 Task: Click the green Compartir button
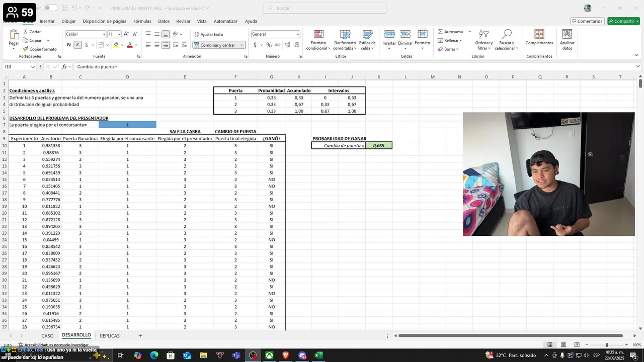[623, 21]
